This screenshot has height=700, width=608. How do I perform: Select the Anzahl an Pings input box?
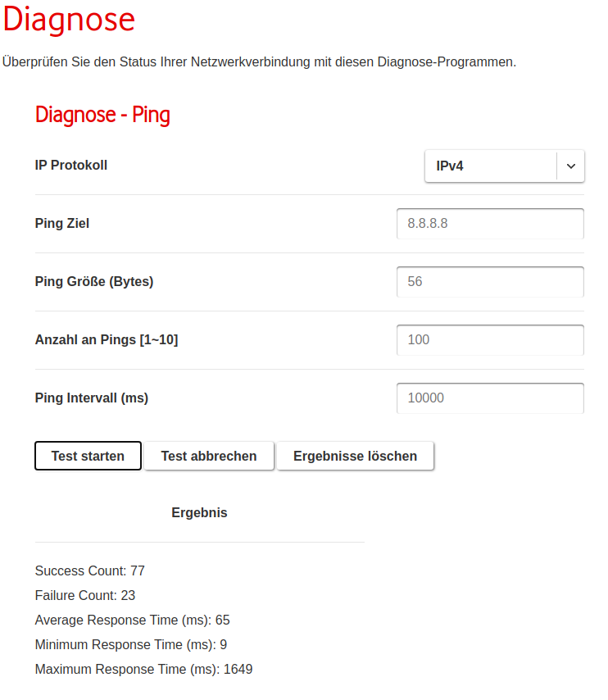490,339
